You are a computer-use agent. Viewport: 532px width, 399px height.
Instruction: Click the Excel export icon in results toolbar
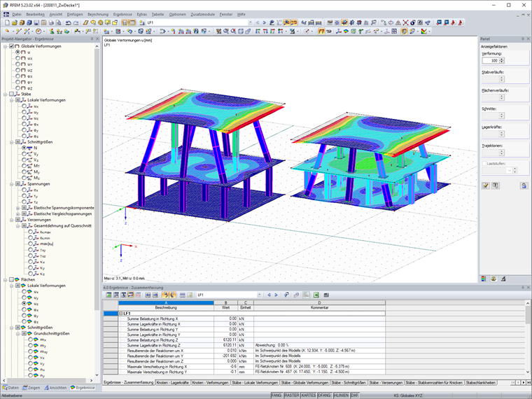316,295
